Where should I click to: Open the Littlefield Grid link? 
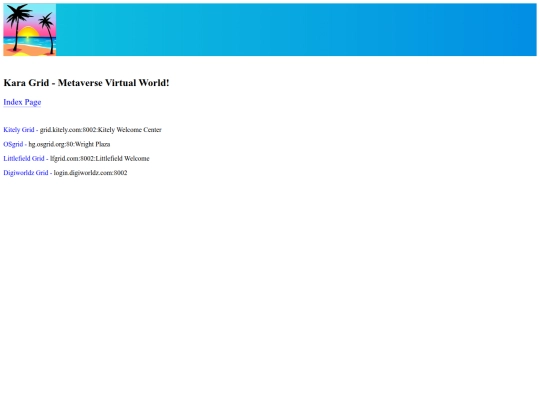(24, 158)
